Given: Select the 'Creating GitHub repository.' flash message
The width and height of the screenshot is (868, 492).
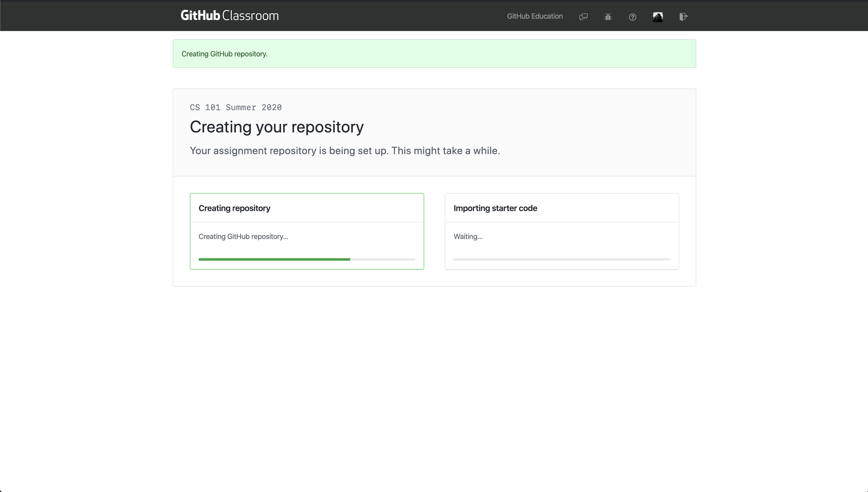Looking at the screenshot, I should pos(434,53).
